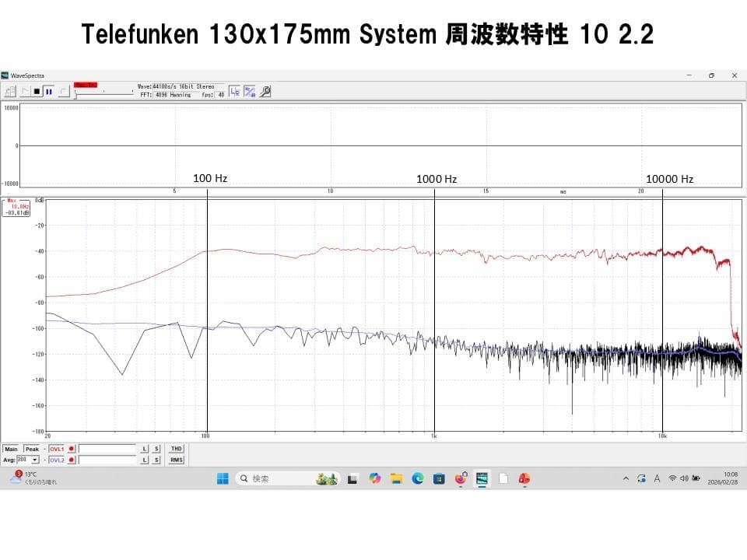The height and width of the screenshot is (560, 747).
Task: Stop measurement with the black square button
Action: [x=37, y=92]
